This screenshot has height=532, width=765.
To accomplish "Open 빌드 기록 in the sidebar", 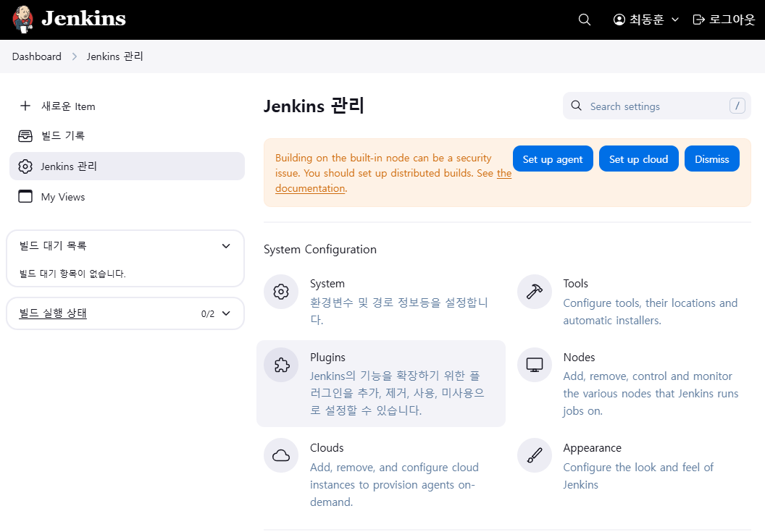I will tap(127, 135).
